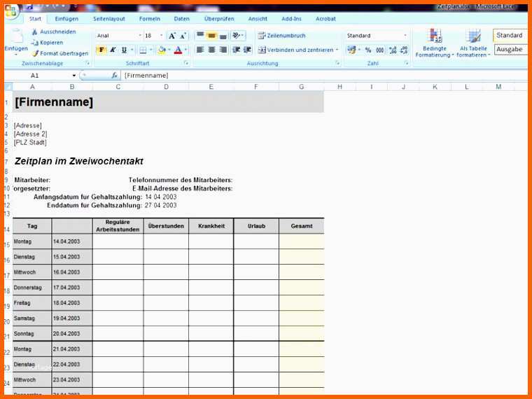Image resolution: width=532 pixels, height=399 pixels.
Task: Cut selection with Ausschneiden
Action: 54,31
